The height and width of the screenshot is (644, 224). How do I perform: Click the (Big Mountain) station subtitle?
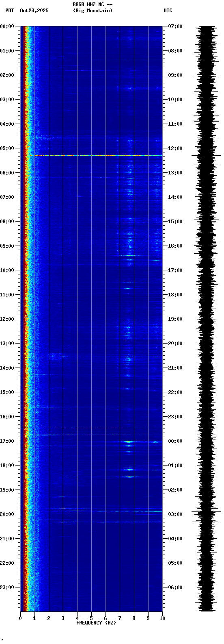coord(93,11)
